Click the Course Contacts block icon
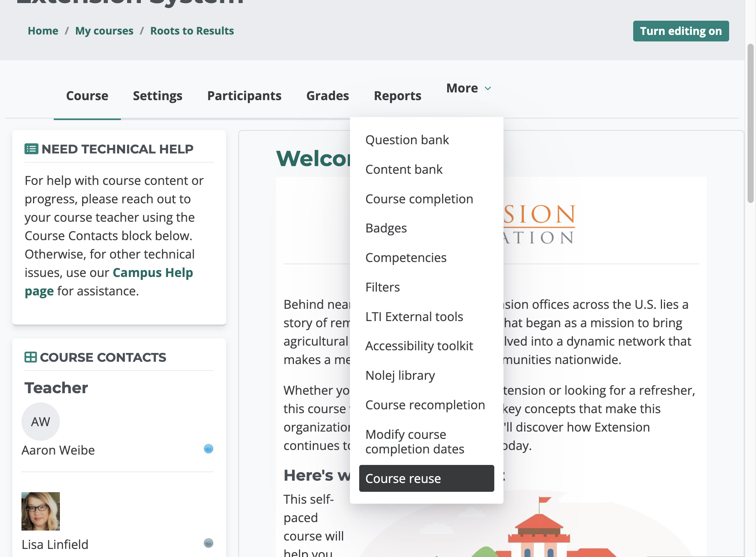756x557 pixels. pos(31,357)
